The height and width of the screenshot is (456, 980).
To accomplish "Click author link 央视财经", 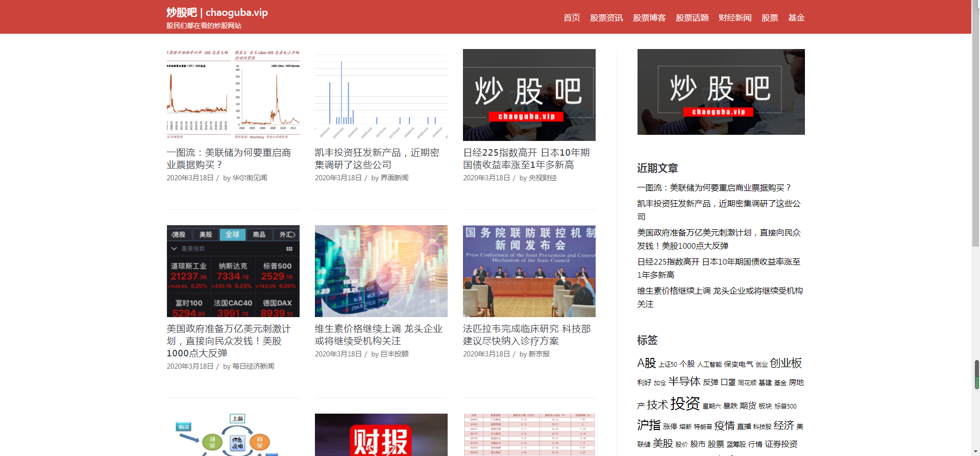I will (x=543, y=178).
